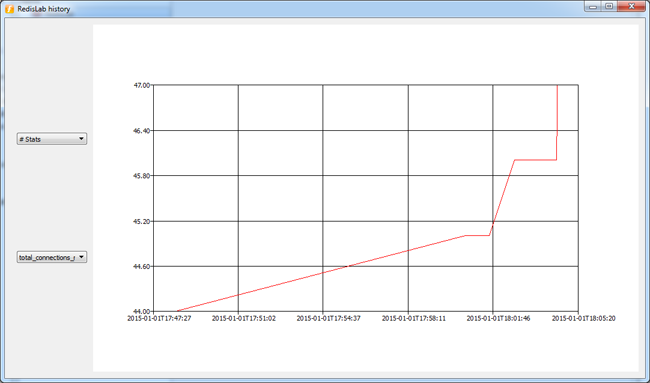Select the 45.80 y-axis tick label
650x383 pixels.
[x=142, y=176]
